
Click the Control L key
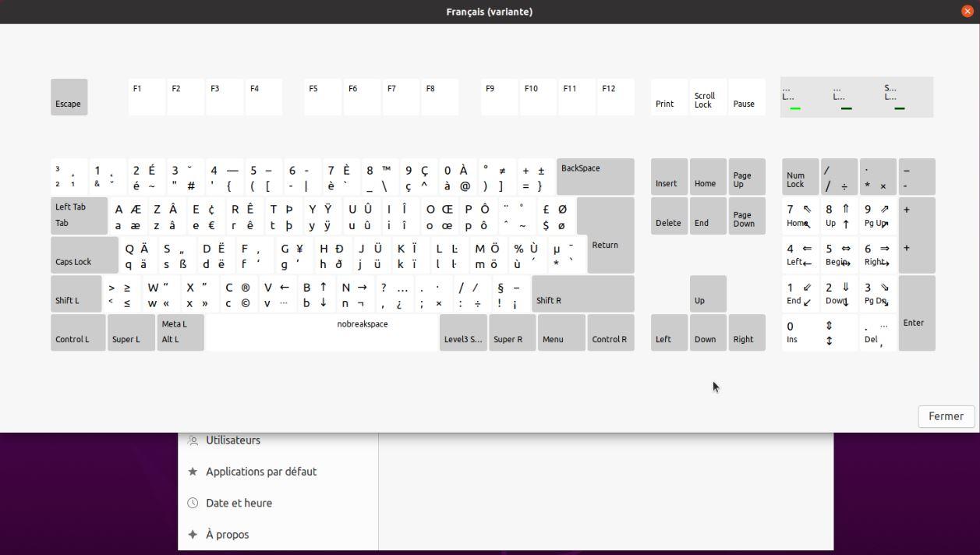pyautogui.click(x=78, y=333)
